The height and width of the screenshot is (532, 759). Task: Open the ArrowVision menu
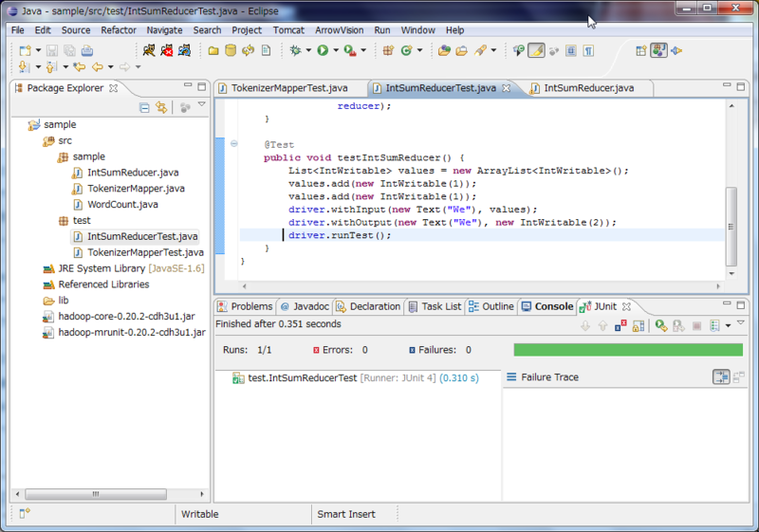coord(340,30)
